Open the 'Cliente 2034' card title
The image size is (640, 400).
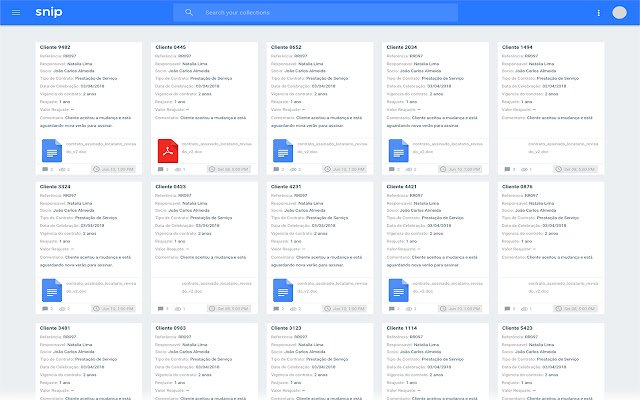point(402,47)
